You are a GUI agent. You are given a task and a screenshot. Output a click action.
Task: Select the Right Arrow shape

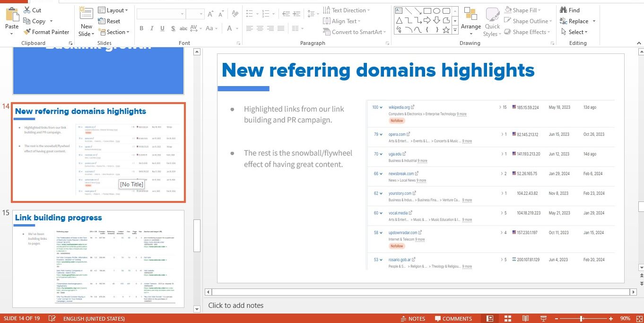point(427,20)
